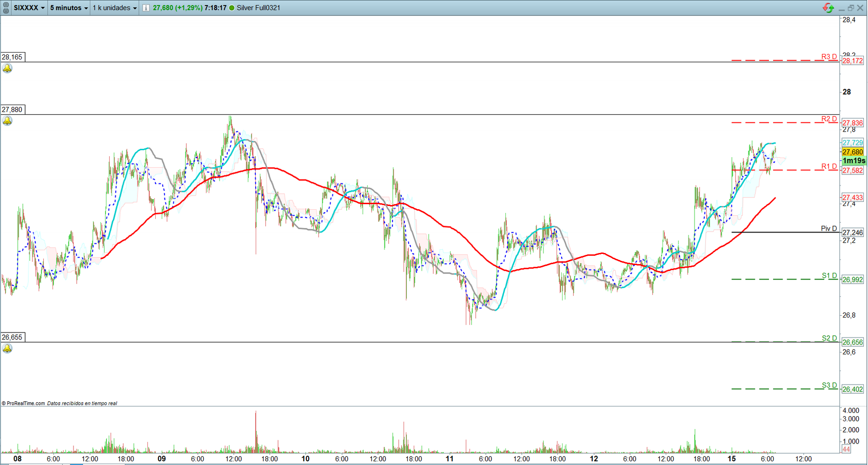Click the 27,582 price tag on axis
The image size is (868, 465).
coord(853,171)
